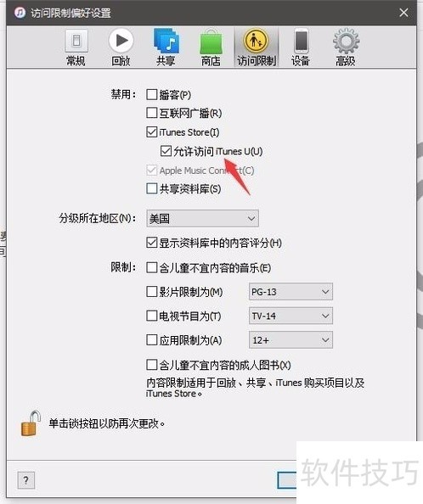Uncheck the iTunes Store(I) checkbox
Screen dimensions: 423x504
(x=151, y=132)
